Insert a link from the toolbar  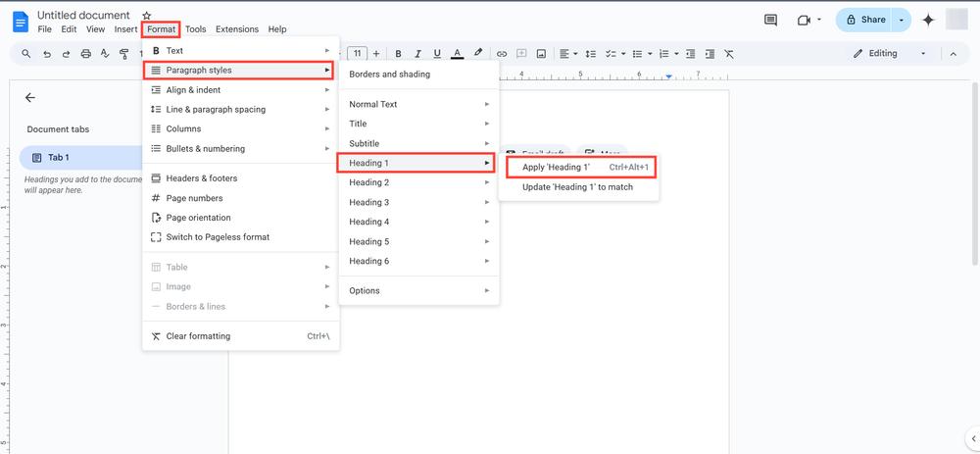click(501, 54)
